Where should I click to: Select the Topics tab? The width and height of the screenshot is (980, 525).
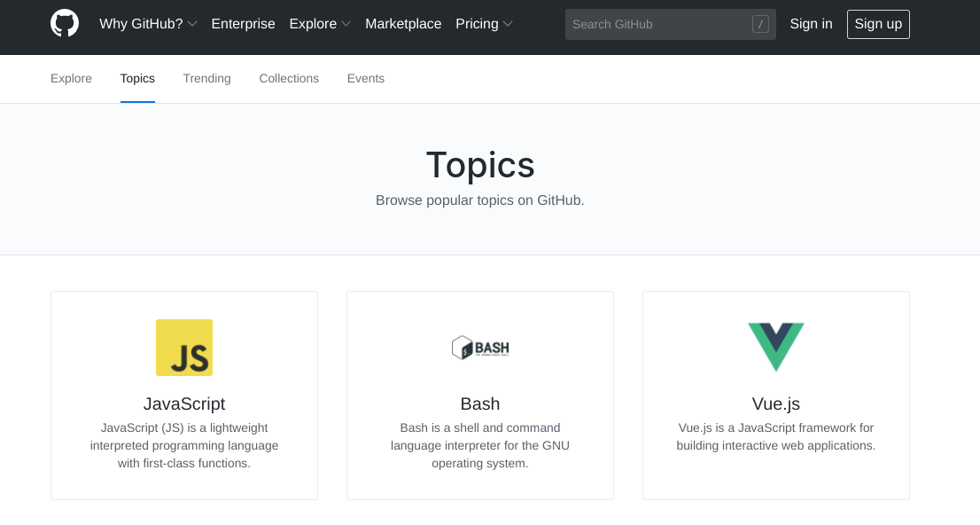pos(137,79)
